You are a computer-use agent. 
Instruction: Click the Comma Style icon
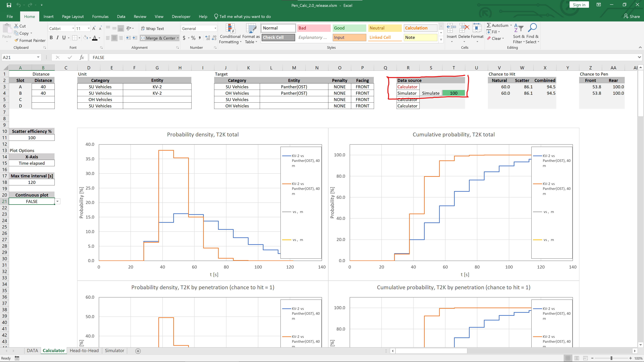pyautogui.click(x=200, y=38)
